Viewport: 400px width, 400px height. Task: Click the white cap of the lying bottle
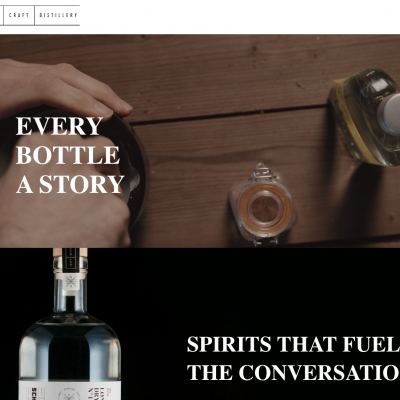[x=390, y=111]
